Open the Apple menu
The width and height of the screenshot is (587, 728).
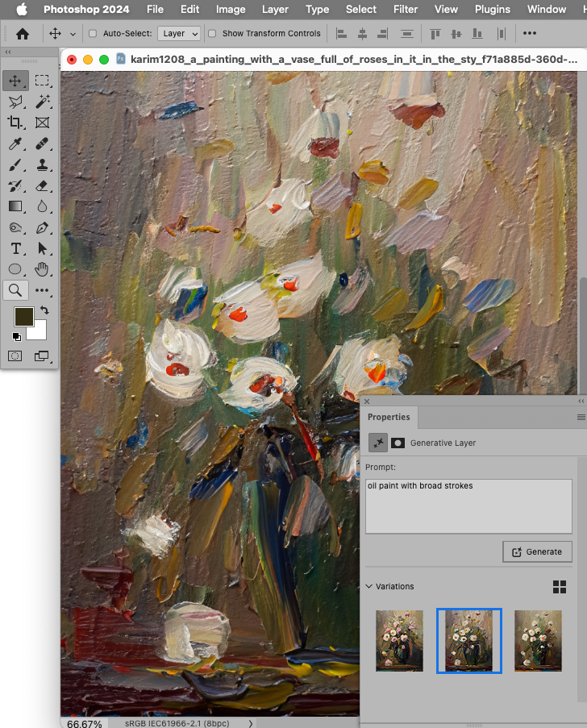[x=22, y=10]
